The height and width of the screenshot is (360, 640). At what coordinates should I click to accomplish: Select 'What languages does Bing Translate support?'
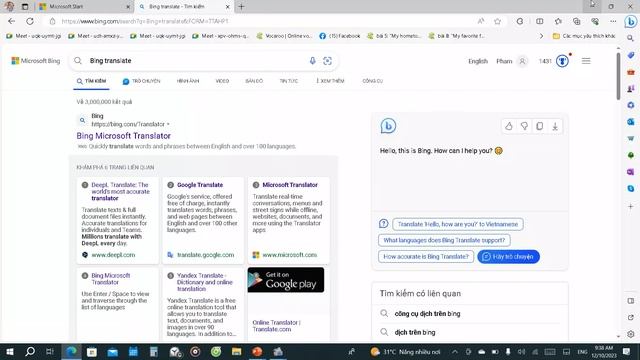click(444, 240)
